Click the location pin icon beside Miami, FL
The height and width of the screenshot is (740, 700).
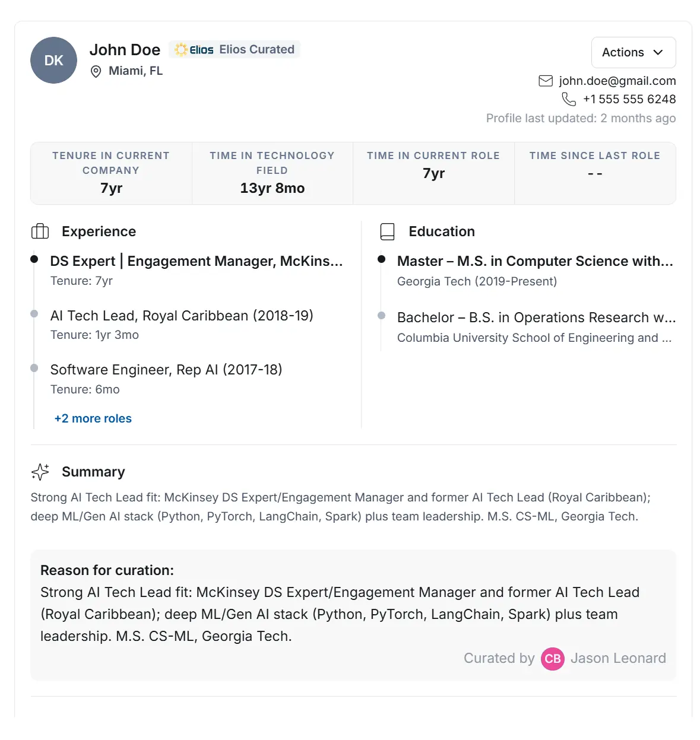click(96, 72)
